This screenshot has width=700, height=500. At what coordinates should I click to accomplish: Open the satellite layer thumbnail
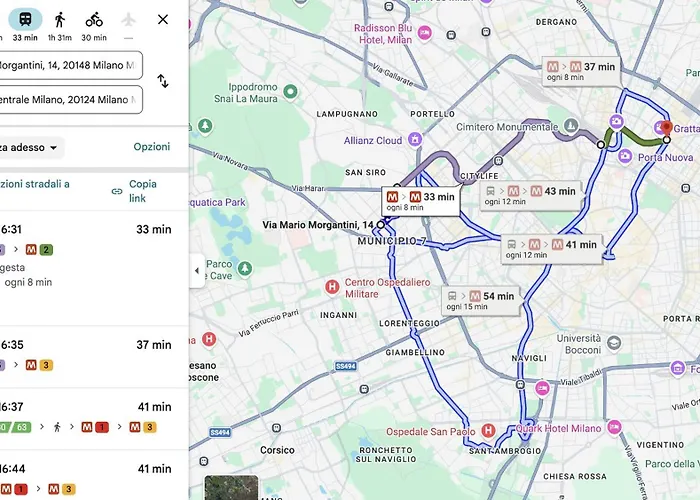[x=231, y=488]
